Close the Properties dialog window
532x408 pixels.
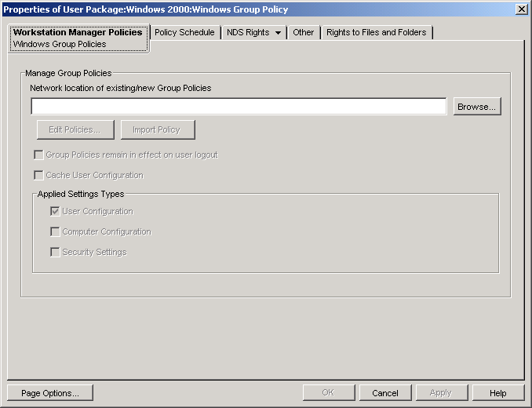click(522, 9)
